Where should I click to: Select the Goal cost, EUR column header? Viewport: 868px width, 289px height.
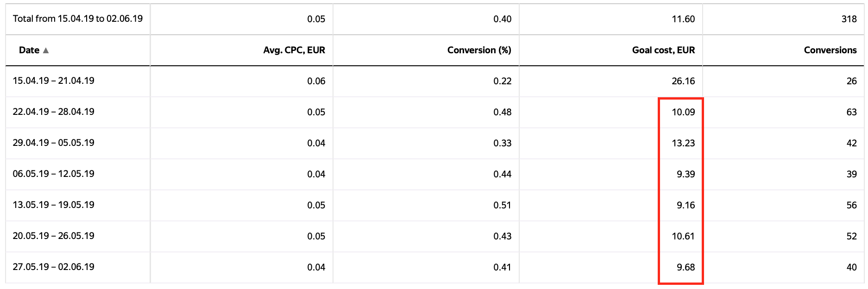point(663,50)
